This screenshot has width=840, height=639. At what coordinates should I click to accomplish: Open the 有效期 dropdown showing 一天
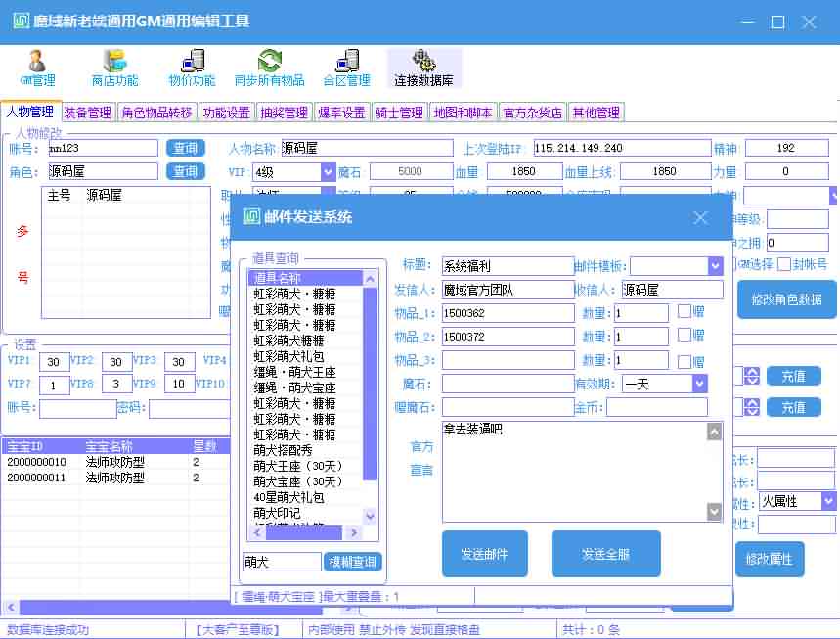tap(699, 384)
